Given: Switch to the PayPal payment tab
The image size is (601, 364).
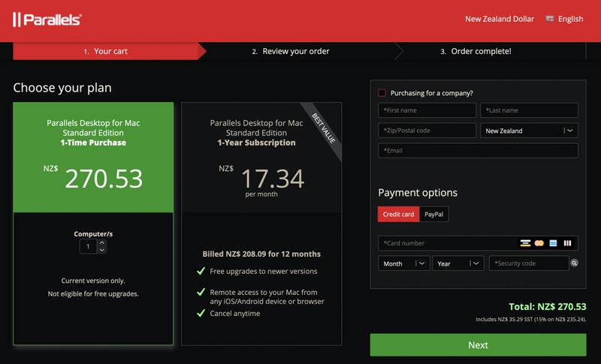Looking at the screenshot, I should 433,214.
